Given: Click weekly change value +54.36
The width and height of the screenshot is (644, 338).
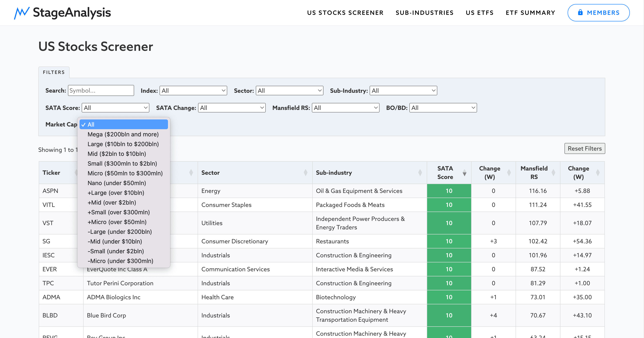Looking at the screenshot, I should (582, 241).
